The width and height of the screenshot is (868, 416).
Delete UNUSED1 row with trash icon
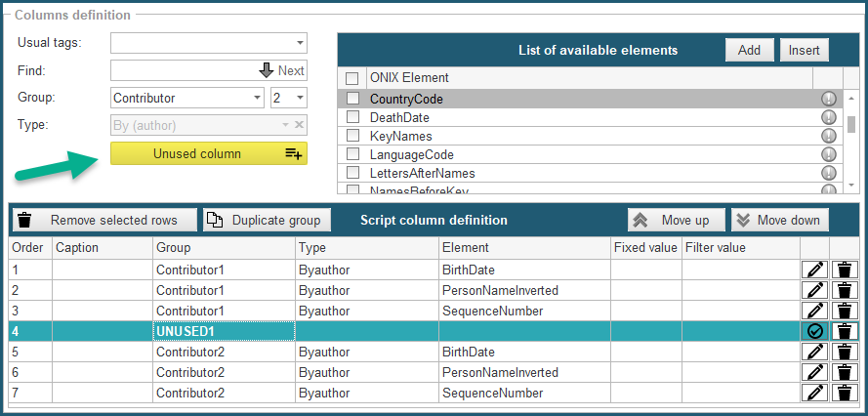[x=845, y=331]
